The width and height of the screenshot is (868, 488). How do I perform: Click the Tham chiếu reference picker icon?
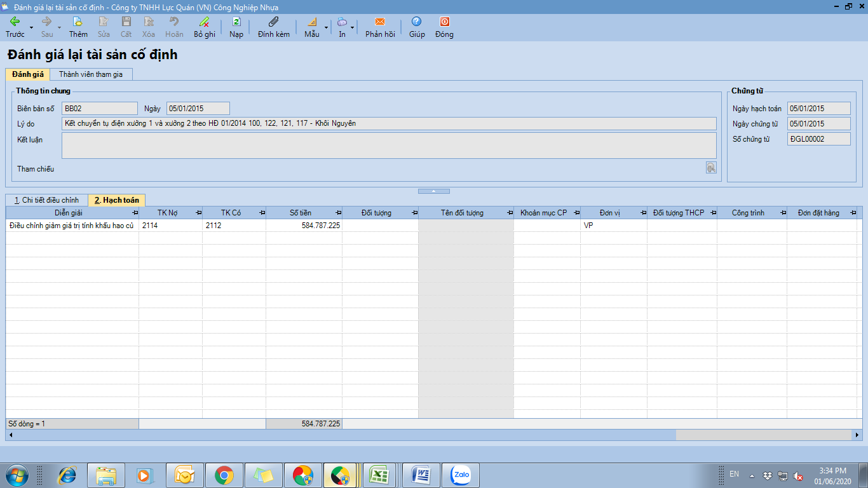tap(711, 168)
